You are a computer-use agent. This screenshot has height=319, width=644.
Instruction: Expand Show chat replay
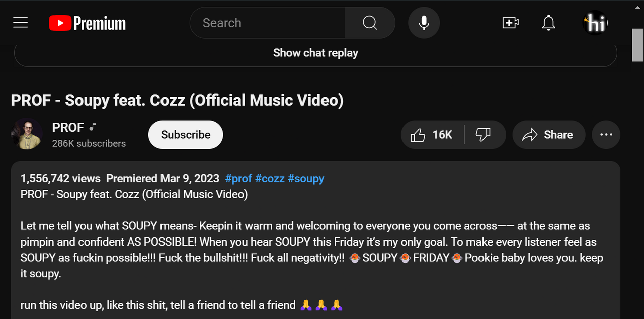click(x=315, y=53)
